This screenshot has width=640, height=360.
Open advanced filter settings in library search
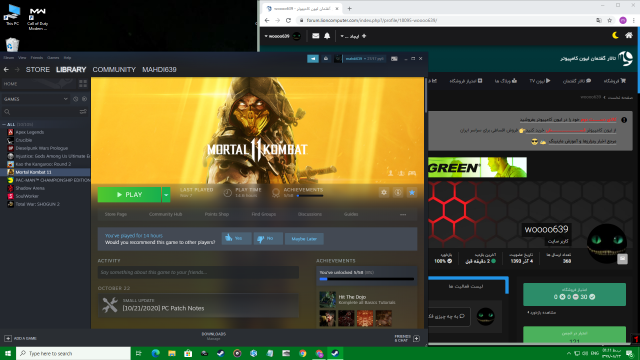[x=83, y=112]
